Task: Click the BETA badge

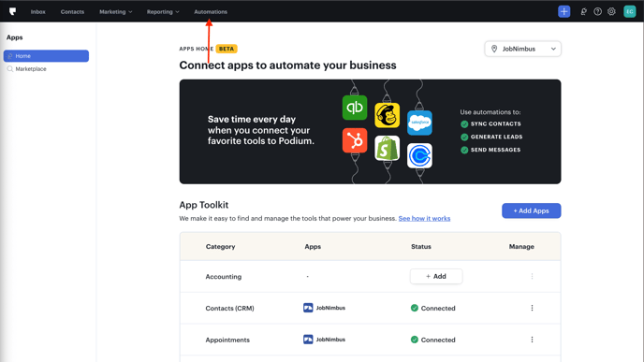Action: (227, 49)
